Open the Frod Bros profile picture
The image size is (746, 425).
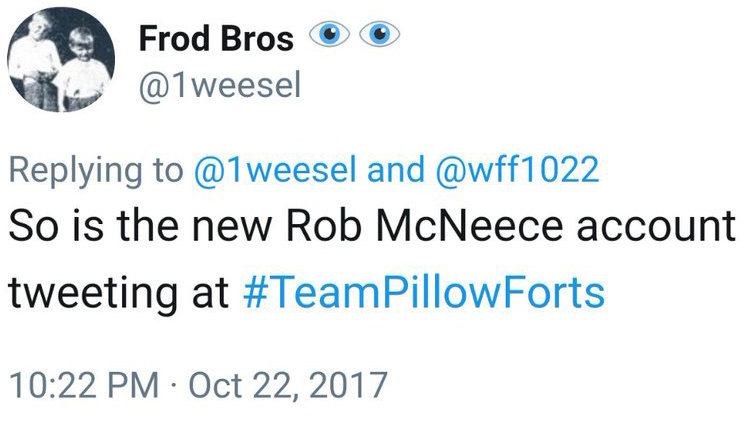[62, 63]
